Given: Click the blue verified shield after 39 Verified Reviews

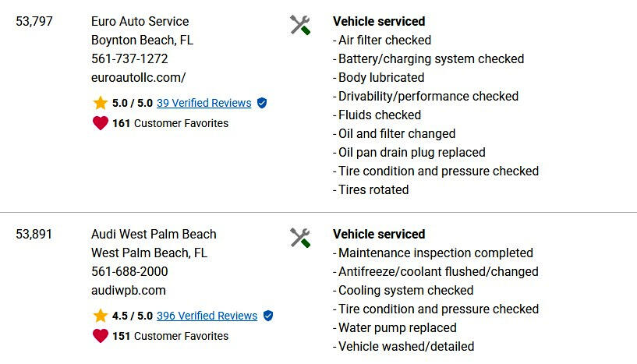Looking at the screenshot, I should (x=262, y=103).
